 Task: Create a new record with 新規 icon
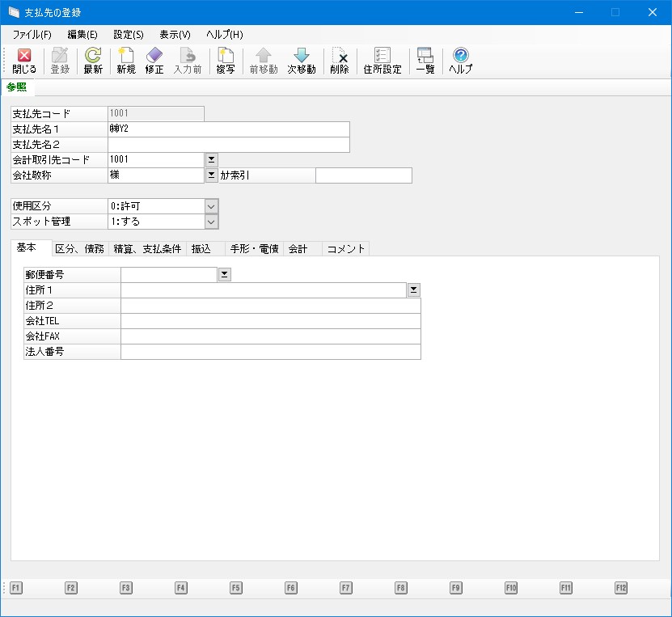(126, 61)
